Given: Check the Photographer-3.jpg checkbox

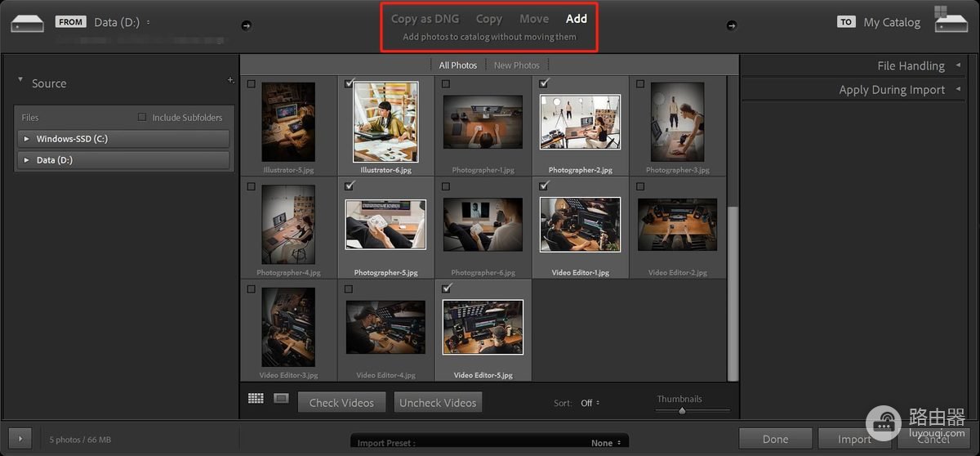Looking at the screenshot, I should click(x=640, y=83).
